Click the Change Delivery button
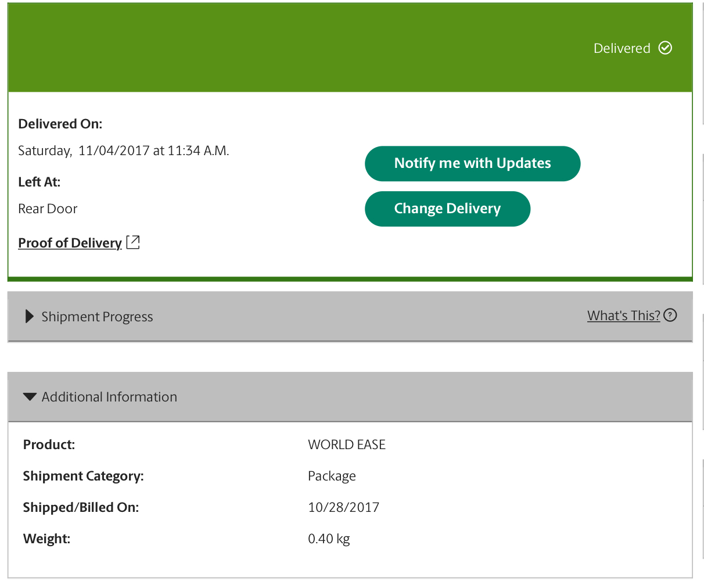Image resolution: width=704 pixels, height=588 pixels. [447, 209]
